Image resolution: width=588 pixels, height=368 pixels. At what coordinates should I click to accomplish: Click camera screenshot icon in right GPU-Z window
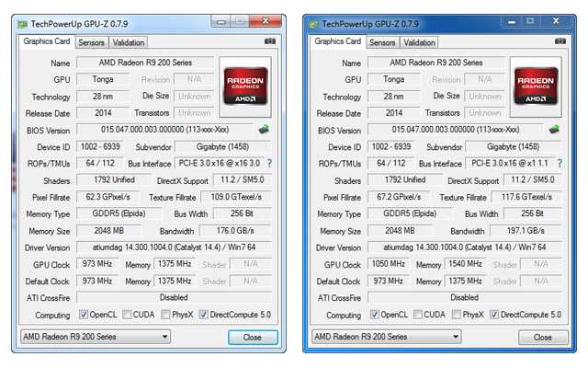(x=560, y=41)
